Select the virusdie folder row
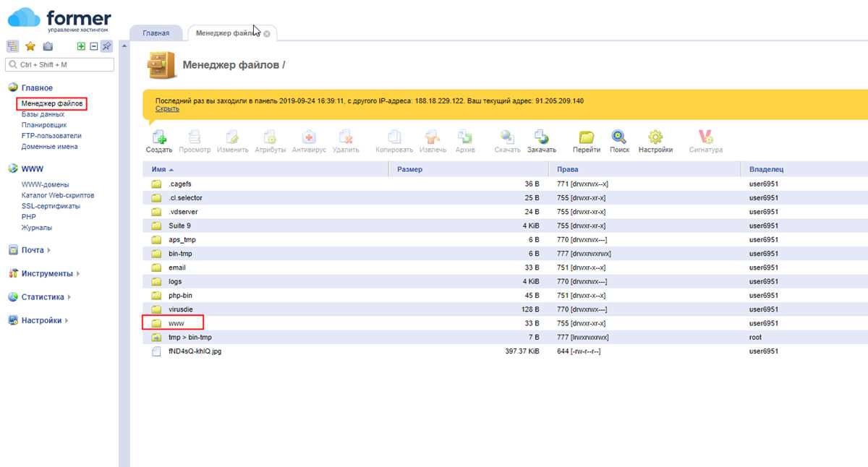 pyautogui.click(x=506, y=309)
